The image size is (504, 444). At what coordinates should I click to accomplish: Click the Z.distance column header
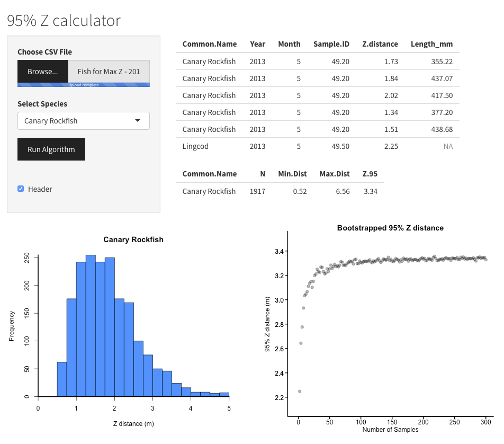pos(380,44)
